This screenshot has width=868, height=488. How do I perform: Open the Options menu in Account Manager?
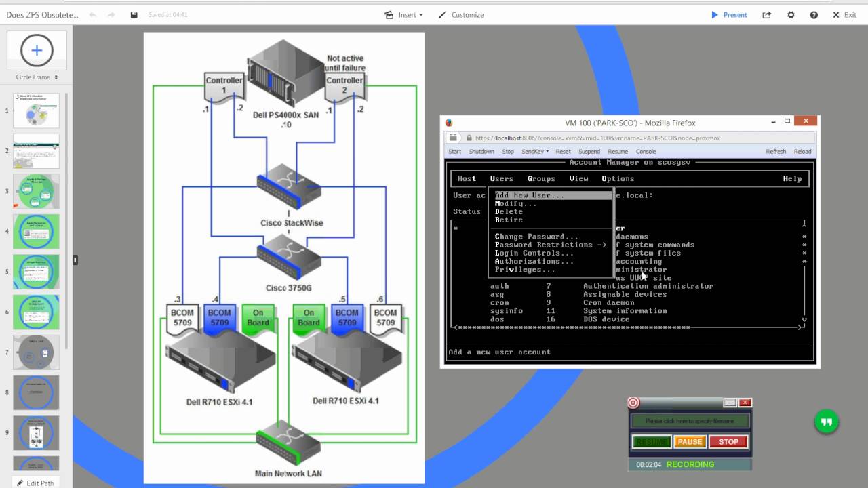(x=618, y=178)
